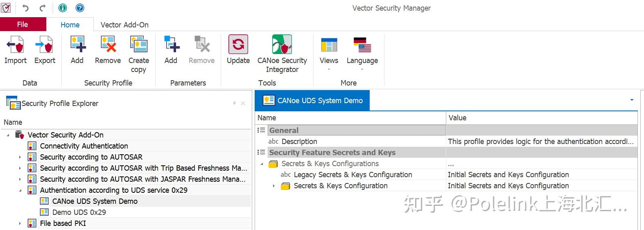Collapse Authentication according to UDS service 0x29
Viewport: 644px width, 230px height.
20,190
